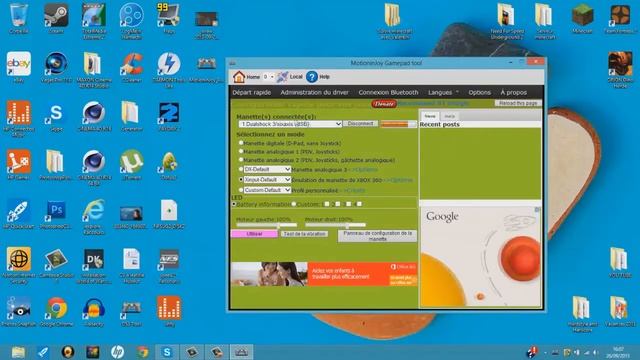640x360 pixels.
Task: Open the Recycle Bin desktop icon
Action: pyautogui.click(x=18, y=16)
